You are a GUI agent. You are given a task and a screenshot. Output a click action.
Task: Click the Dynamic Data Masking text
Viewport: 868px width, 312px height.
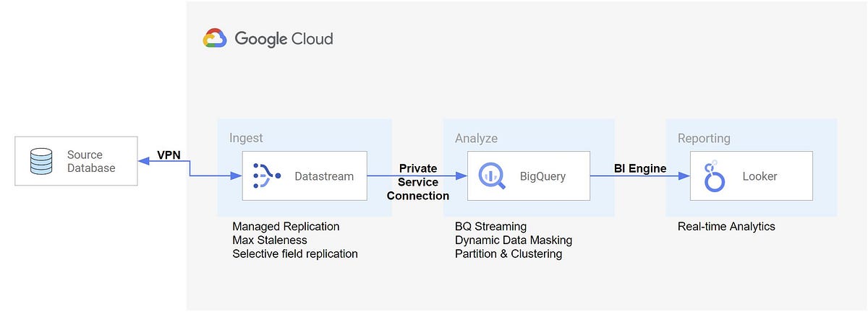coord(514,240)
